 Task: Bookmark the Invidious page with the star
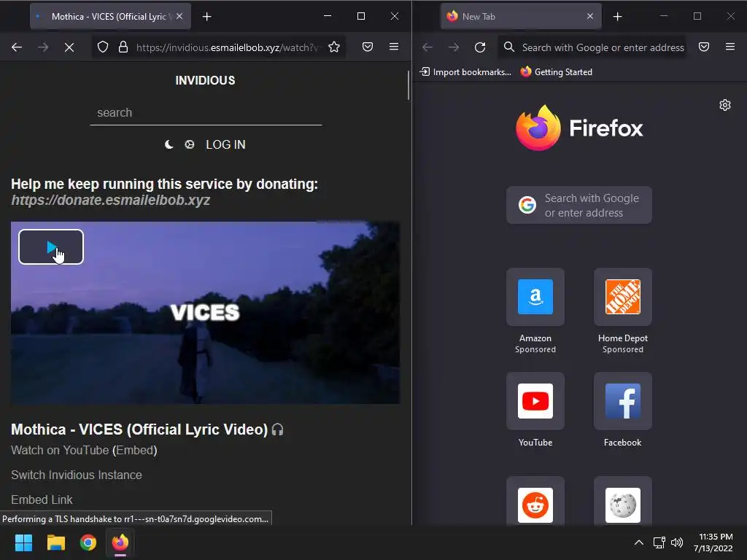[334, 47]
